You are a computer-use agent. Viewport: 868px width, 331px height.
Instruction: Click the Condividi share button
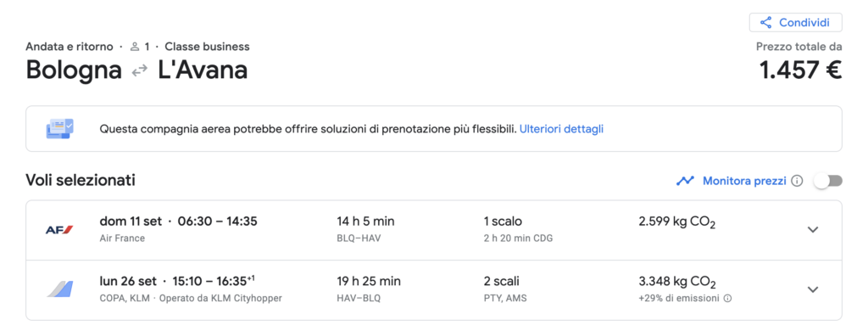[795, 23]
